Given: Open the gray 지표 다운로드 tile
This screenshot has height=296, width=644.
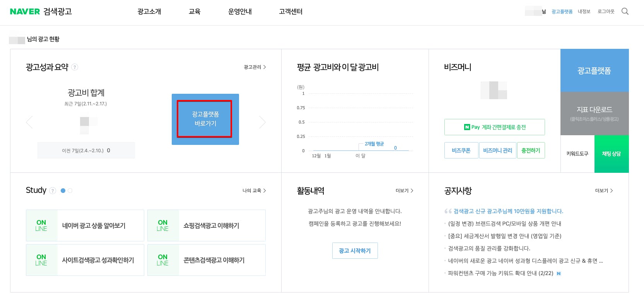Looking at the screenshot, I should tap(594, 114).
